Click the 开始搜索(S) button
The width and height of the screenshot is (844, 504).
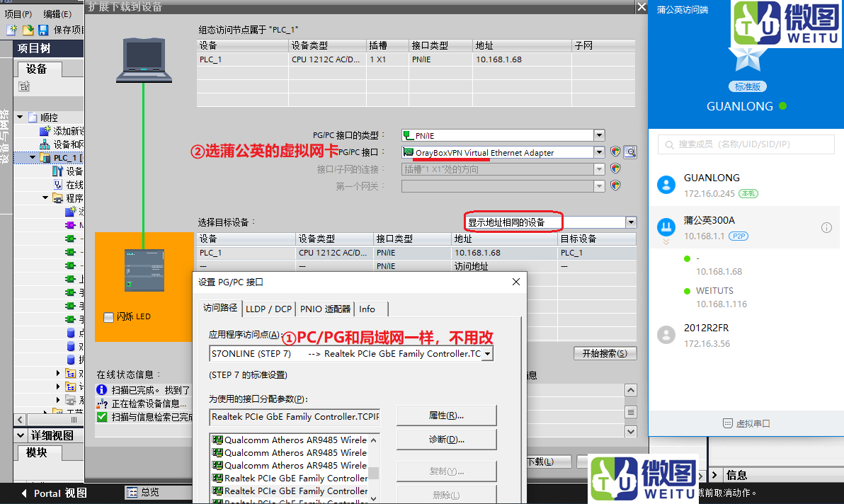[x=605, y=353]
